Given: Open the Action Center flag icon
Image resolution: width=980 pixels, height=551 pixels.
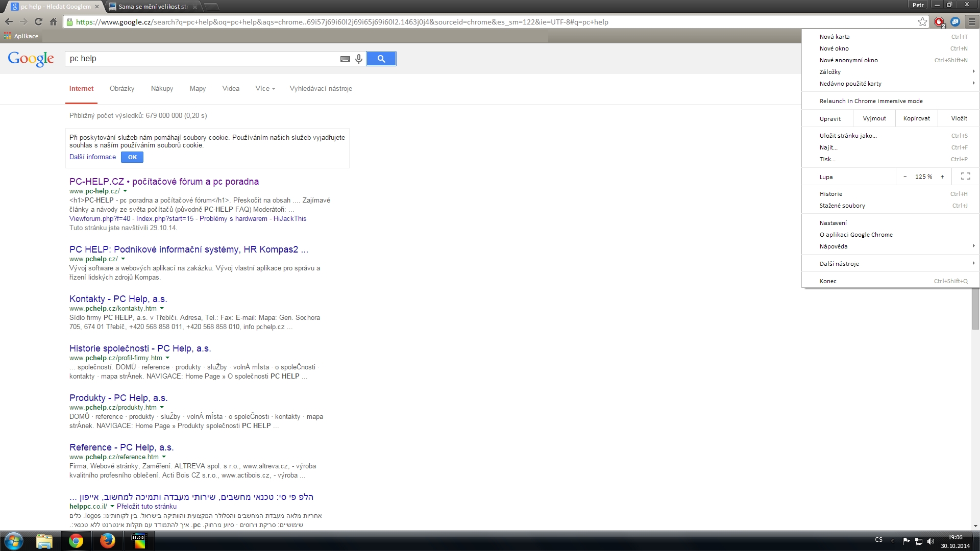Looking at the screenshot, I should 906,541.
